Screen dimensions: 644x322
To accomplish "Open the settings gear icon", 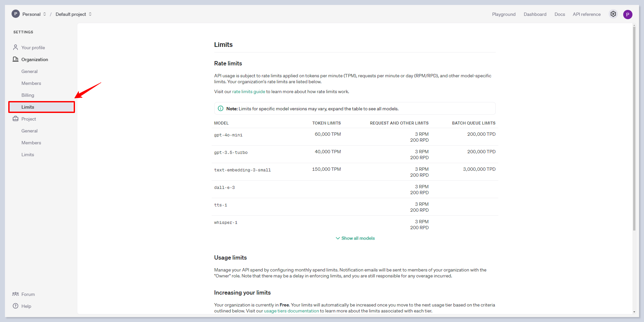I will [x=613, y=14].
